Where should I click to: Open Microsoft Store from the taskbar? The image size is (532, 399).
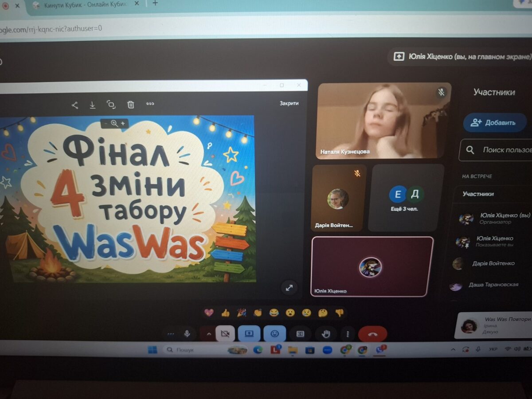(310, 350)
